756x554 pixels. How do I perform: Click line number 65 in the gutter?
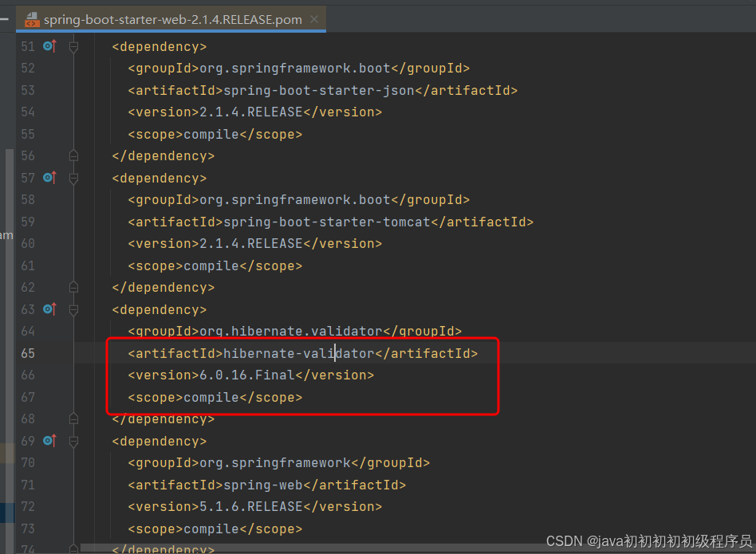click(x=28, y=353)
